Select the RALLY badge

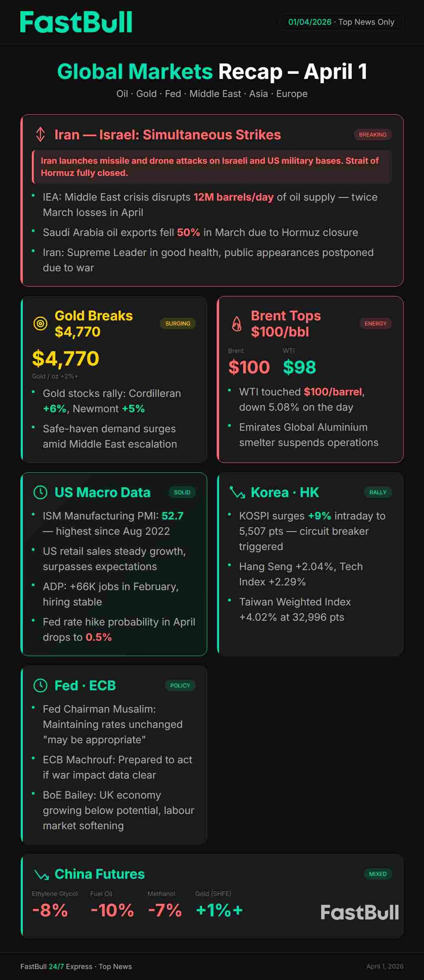[x=378, y=492]
